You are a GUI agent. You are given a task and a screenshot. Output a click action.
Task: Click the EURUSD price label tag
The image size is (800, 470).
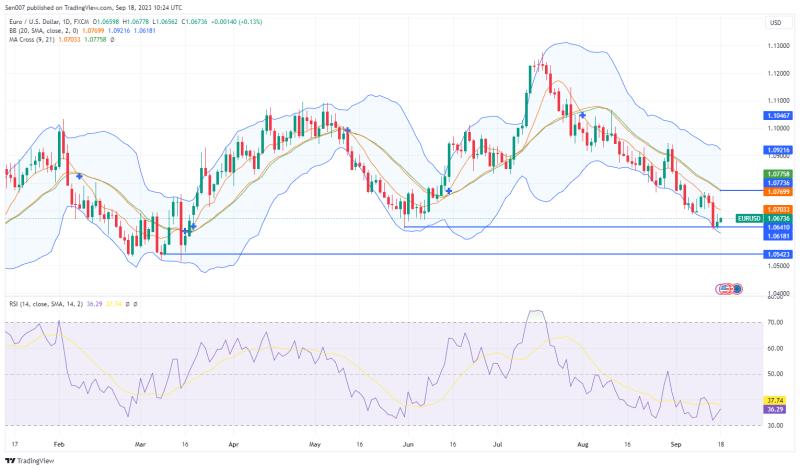[x=749, y=218]
